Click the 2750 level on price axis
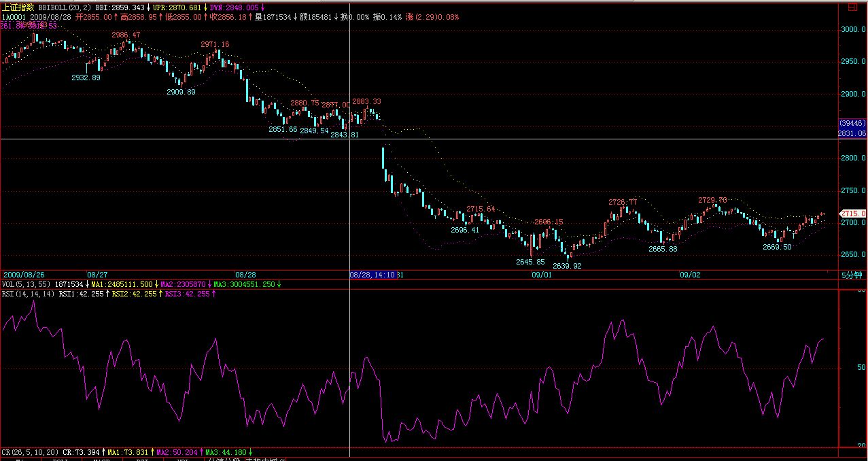Image resolution: width=868 pixels, height=461 pixels. [x=852, y=191]
